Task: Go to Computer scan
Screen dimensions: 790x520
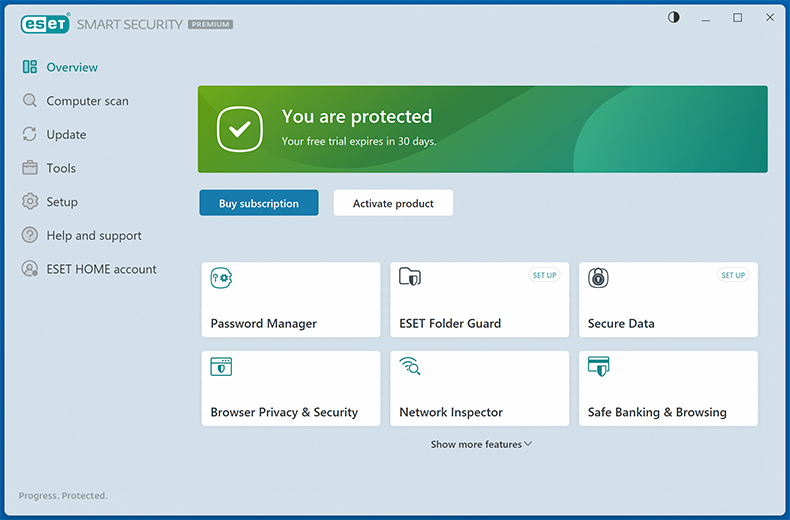Action: click(x=87, y=101)
